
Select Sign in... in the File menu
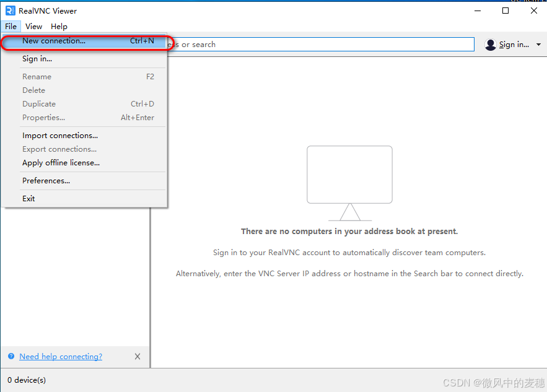pyautogui.click(x=84, y=59)
